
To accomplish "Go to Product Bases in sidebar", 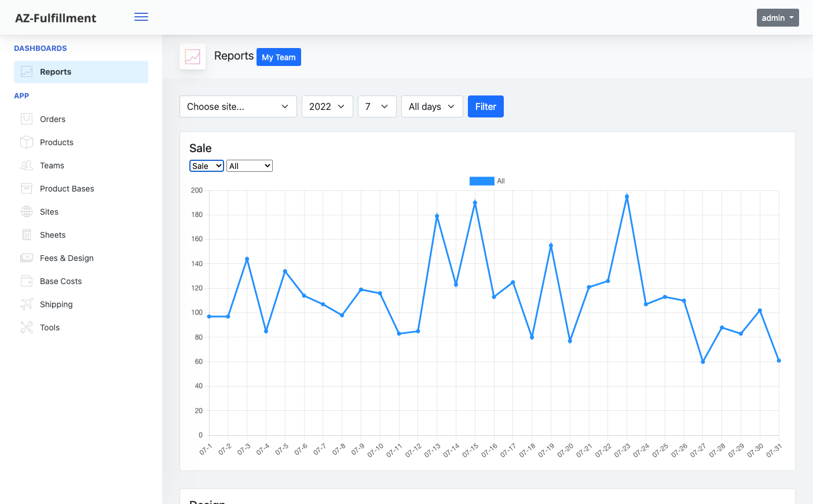I will tap(67, 189).
